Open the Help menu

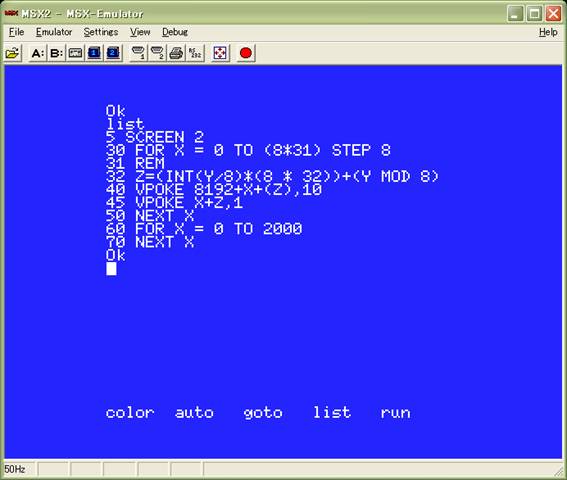point(548,32)
